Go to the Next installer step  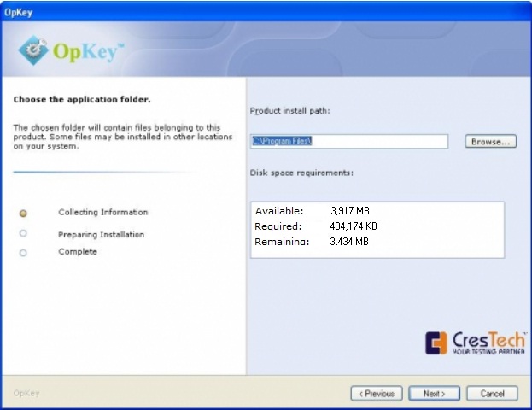pyautogui.click(x=434, y=394)
